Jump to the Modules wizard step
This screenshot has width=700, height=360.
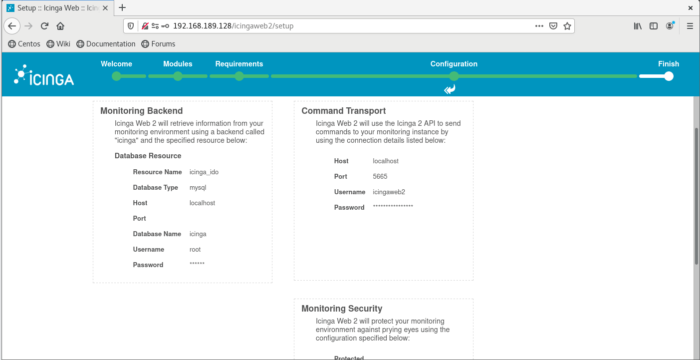(x=178, y=64)
